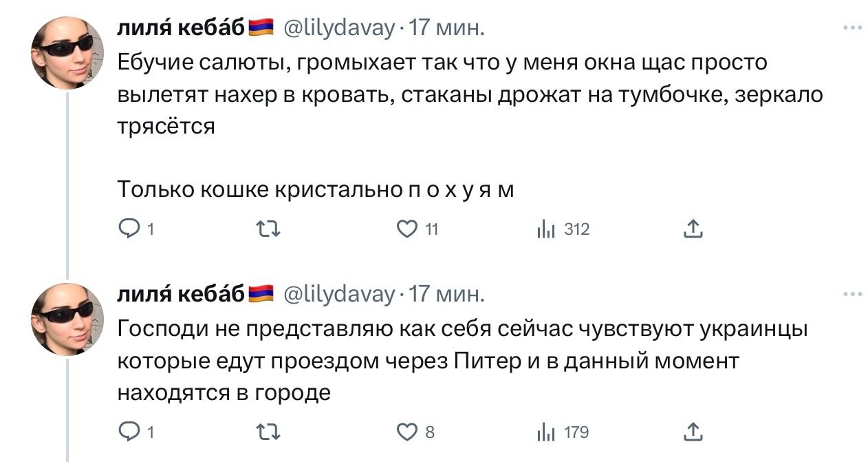
Task: Open more options menu on second tweet
Action: tap(851, 294)
